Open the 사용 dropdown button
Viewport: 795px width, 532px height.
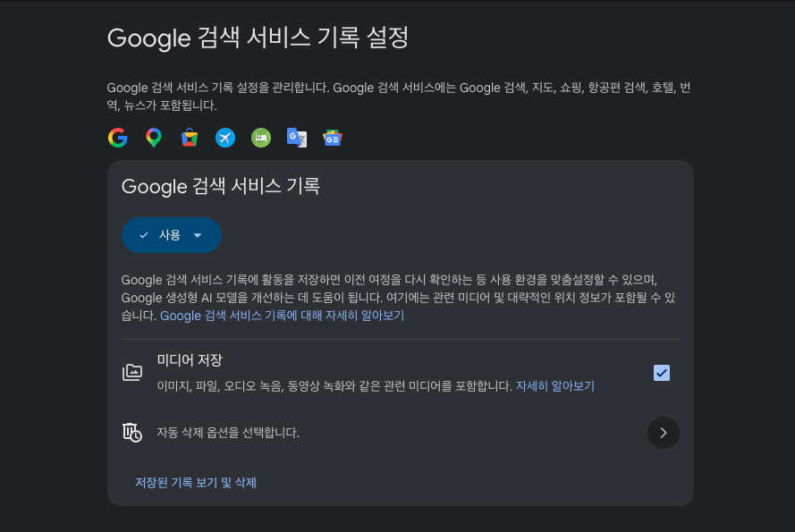tap(172, 235)
